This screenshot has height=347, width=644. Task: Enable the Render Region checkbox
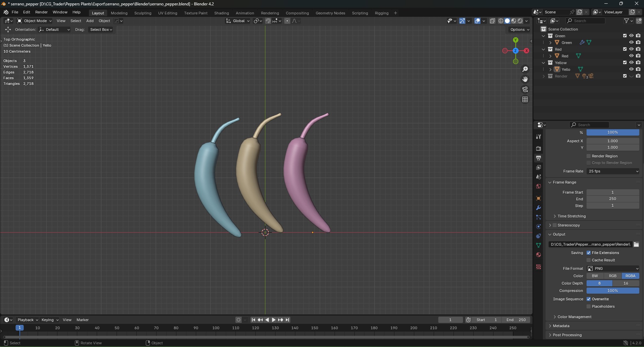click(x=589, y=156)
